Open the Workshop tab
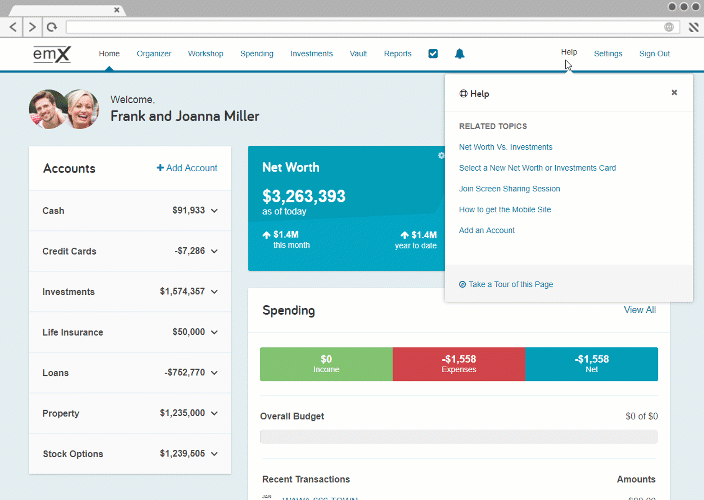Image resolution: width=704 pixels, height=500 pixels. point(206,53)
